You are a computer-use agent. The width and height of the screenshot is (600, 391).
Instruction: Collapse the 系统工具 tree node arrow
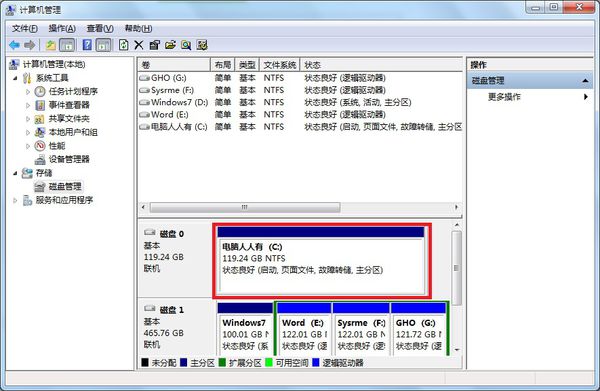tap(15, 78)
